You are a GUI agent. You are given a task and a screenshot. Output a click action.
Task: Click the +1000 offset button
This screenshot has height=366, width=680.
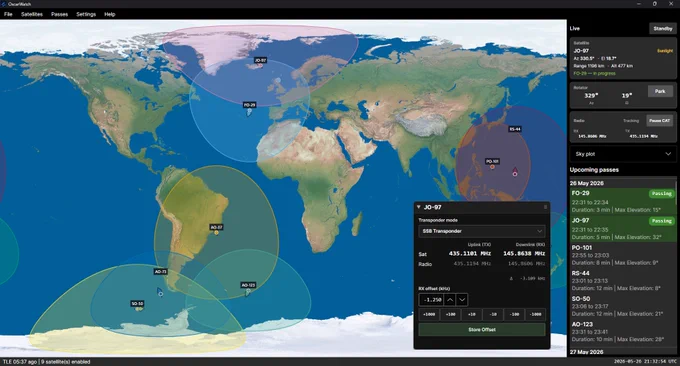coord(429,314)
